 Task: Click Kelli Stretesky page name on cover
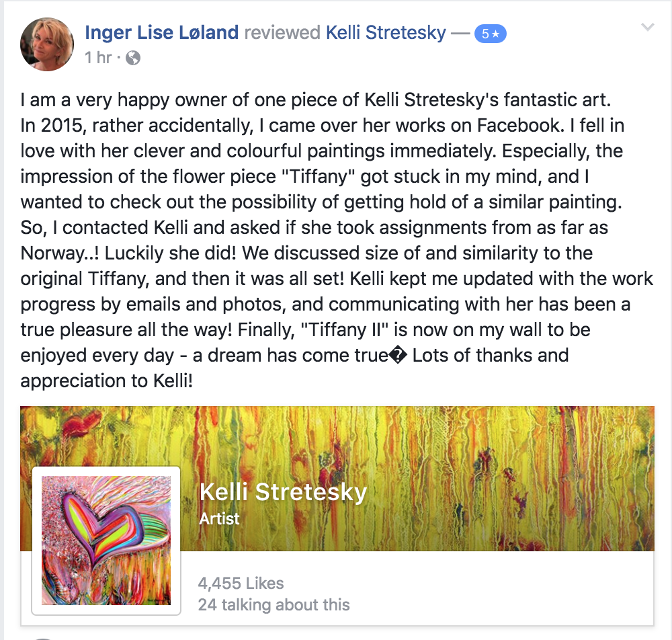click(x=283, y=492)
